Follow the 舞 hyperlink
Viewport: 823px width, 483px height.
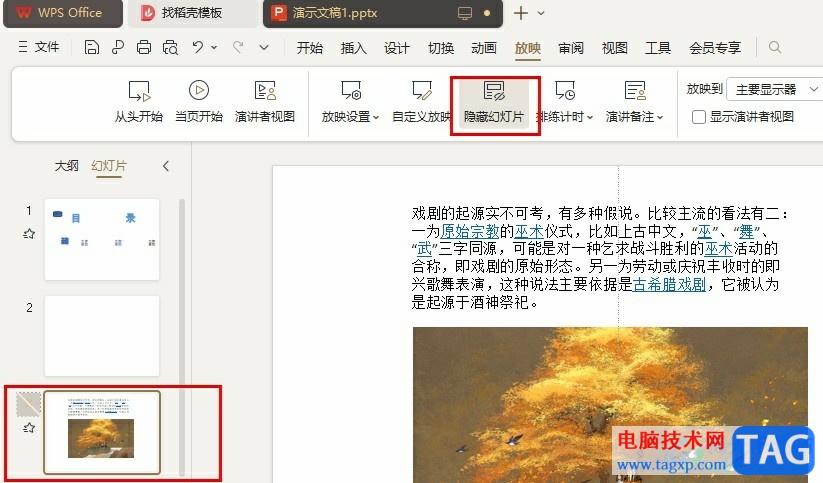tap(746, 231)
